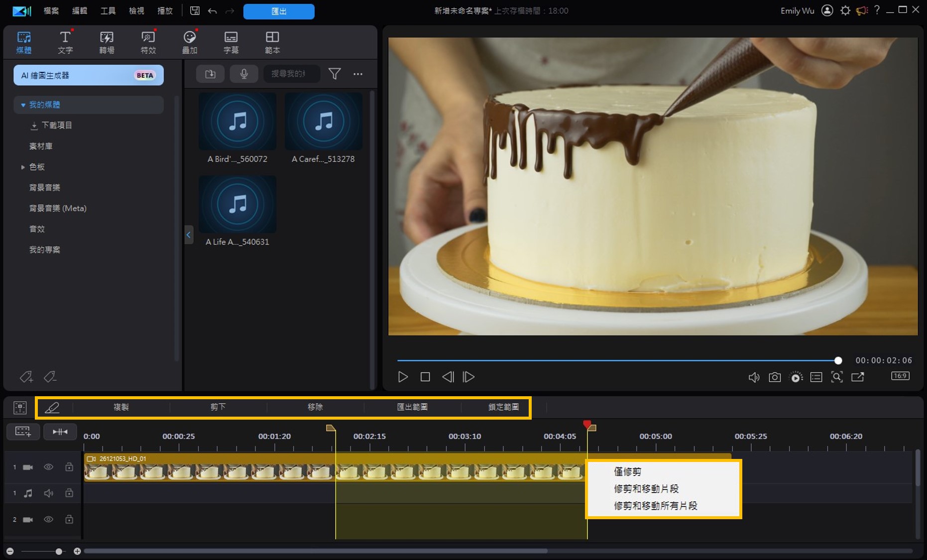Take a snapshot with the camera icon
The height and width of the screenshot is (560, 927).
click(x=774, y=377)
